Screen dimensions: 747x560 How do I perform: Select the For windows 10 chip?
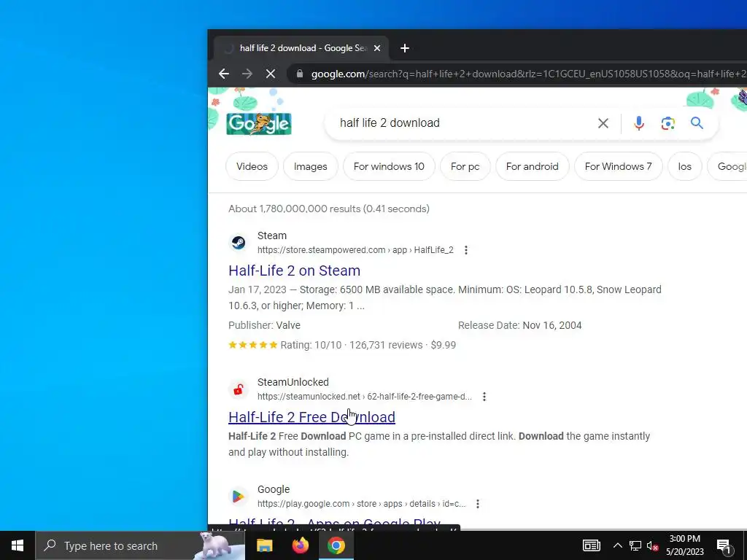point(389,167)
